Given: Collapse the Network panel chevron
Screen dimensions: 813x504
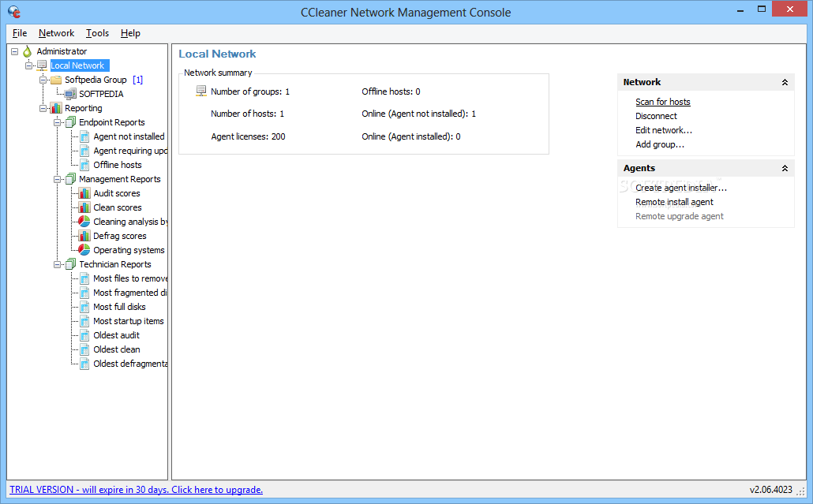Looking at the screenshot, I should 785,82.
